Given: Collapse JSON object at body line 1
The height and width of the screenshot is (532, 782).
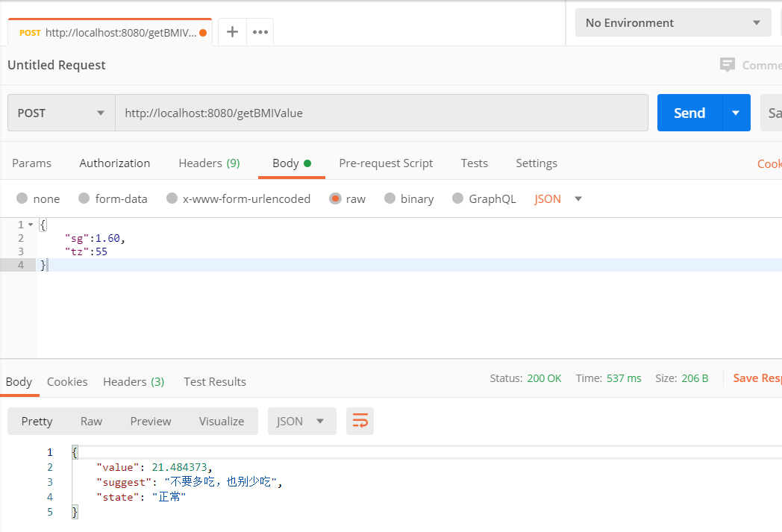Looking at the screenshot, I should coord(31,225).
